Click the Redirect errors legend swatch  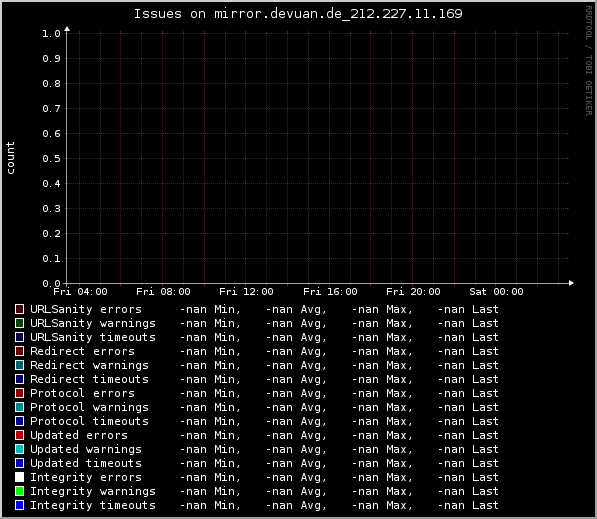click(x=19, y=351)
